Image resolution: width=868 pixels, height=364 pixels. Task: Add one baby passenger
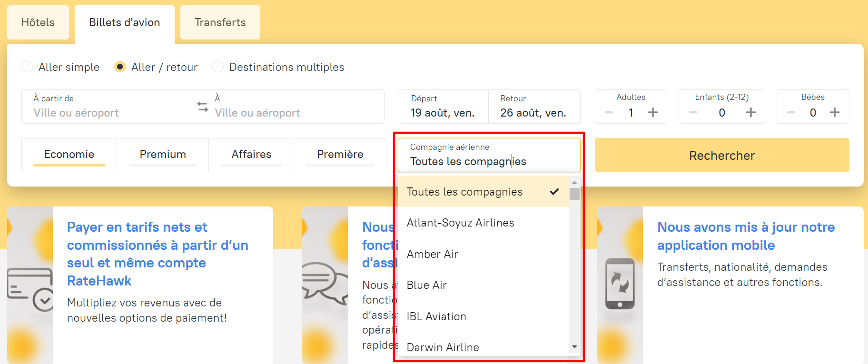834,113
